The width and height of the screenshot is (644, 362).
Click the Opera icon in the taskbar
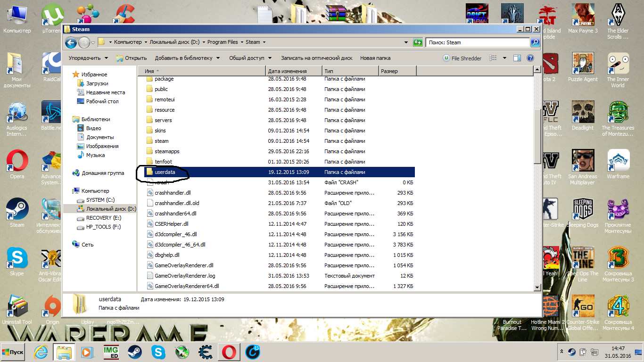click(x=229, y=352)
